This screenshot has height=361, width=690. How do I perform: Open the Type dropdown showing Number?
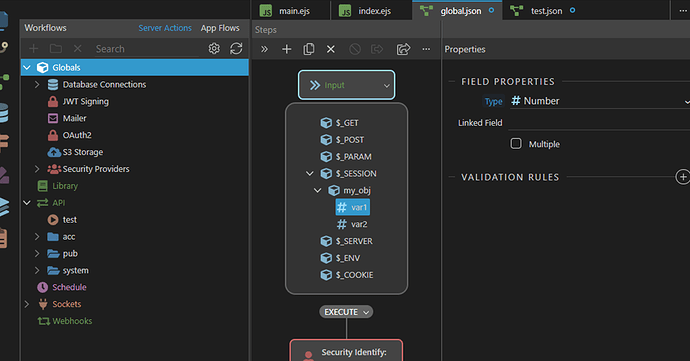pos(599,101)
